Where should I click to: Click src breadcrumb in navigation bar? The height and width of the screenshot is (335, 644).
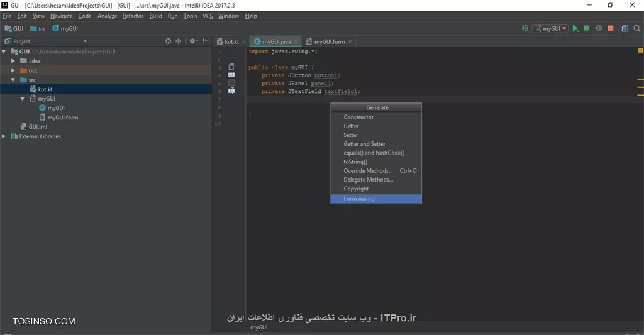coord(38,28)
